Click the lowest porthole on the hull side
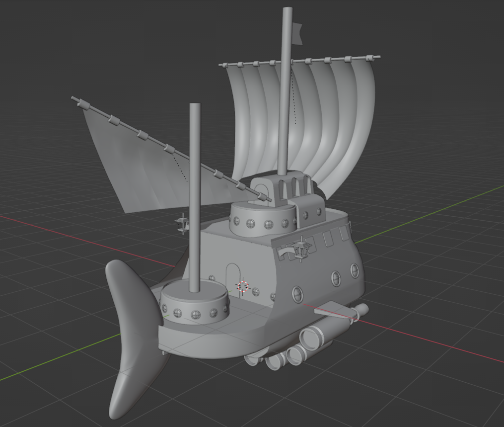Screen dimensions: 504x427 click(298, 294)
